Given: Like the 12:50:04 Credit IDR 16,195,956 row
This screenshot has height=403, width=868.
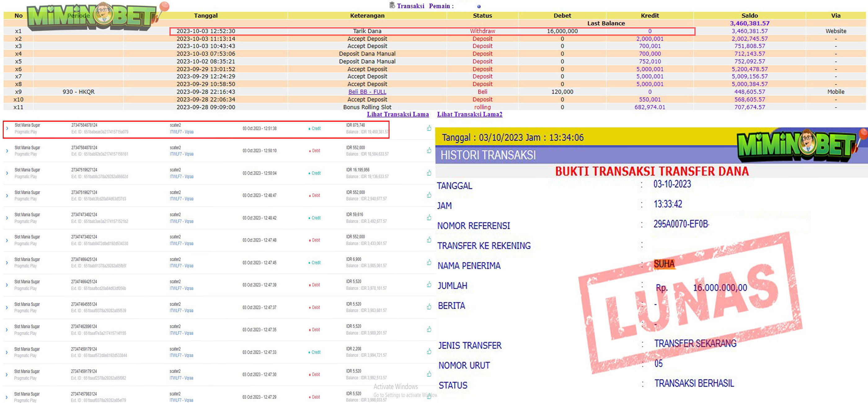Looking at the screenshot, I should (x=429, y=173).
